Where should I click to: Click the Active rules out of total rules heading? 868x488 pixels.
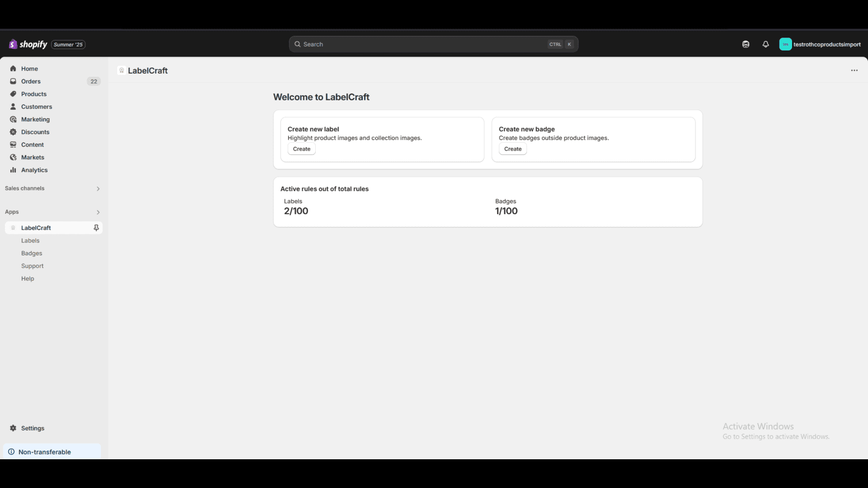(324, 189)
